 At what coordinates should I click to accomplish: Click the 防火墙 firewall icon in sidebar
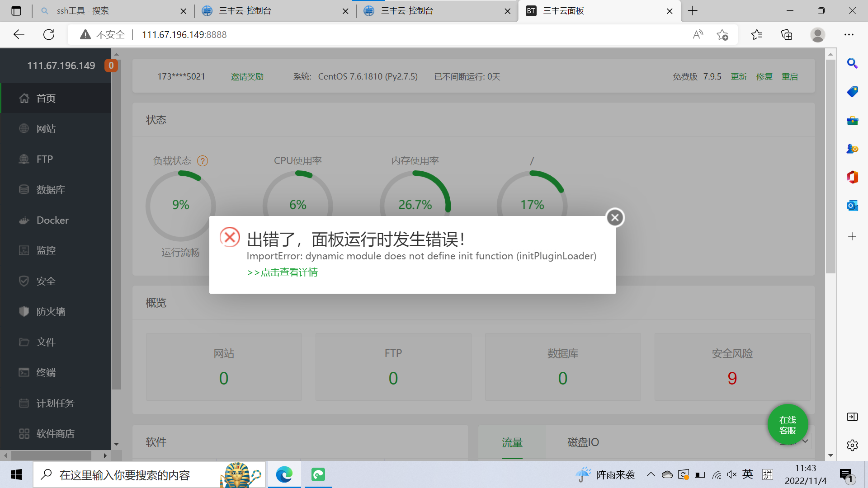[24, 311]
